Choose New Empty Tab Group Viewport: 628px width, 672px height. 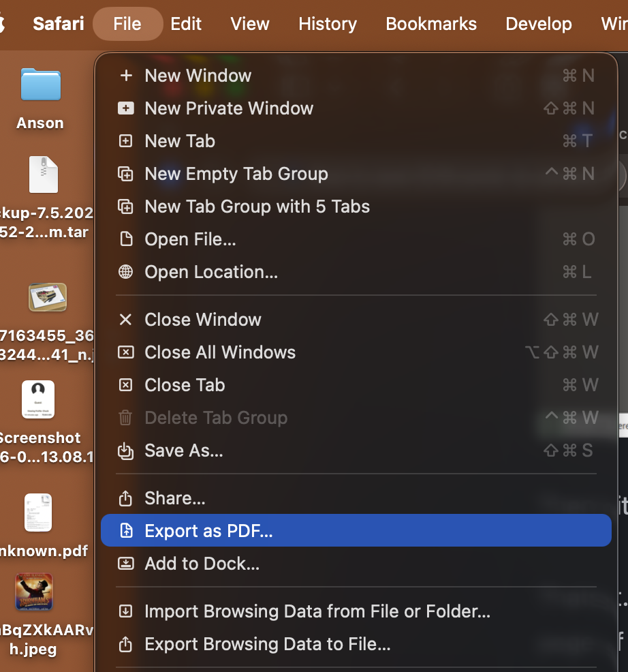[x=356, y=174]
